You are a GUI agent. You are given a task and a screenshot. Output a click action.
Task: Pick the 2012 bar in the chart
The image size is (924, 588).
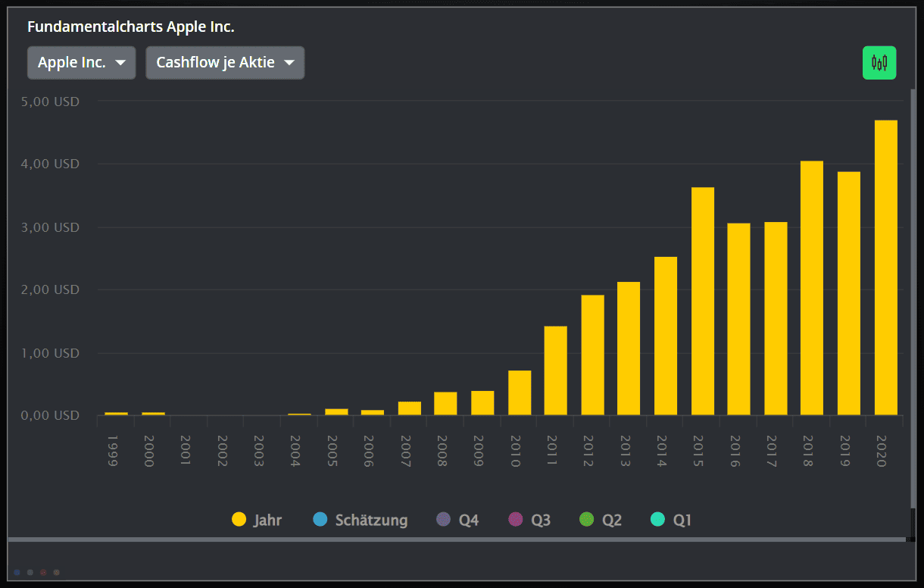592,355
